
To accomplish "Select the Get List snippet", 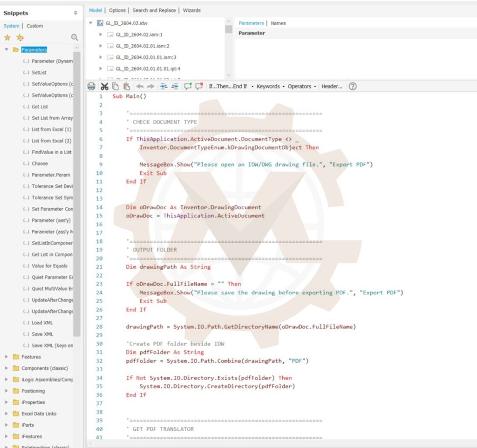I will pos(40,107).
